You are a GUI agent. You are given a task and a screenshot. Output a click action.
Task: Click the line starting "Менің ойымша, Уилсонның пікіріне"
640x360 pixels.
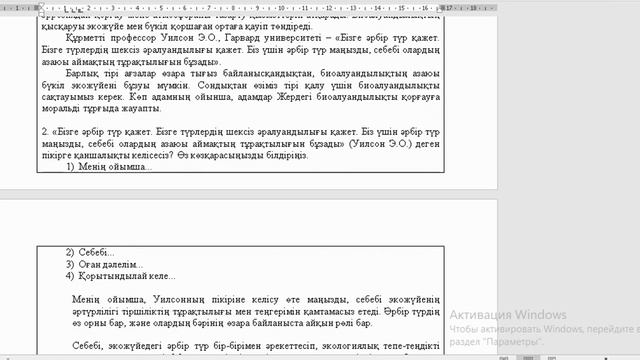point(256,300)
